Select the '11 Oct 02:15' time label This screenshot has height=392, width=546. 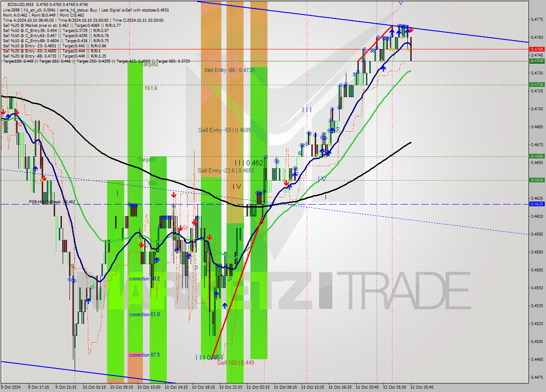click(258, 387)
